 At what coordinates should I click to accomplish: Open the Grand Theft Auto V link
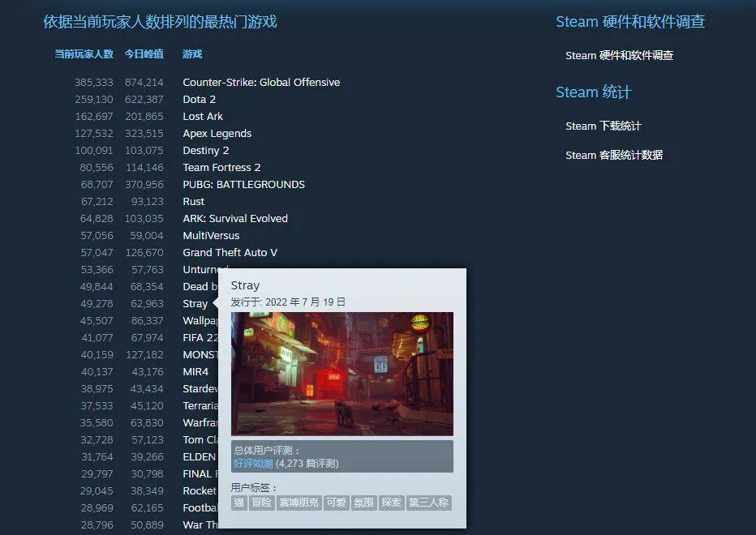coord(230,253)
